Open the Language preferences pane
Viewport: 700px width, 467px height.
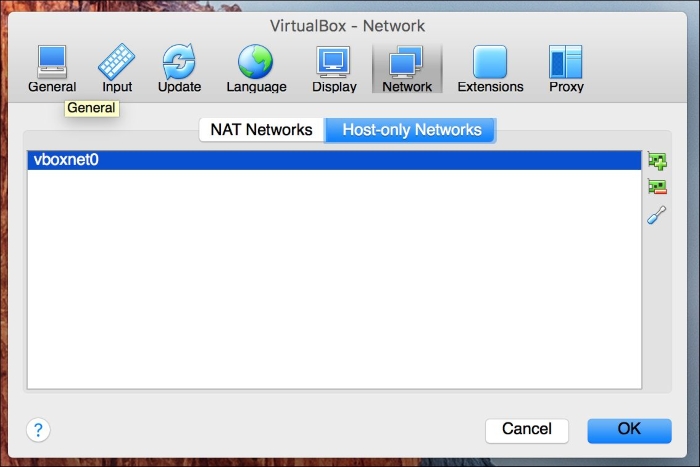tap(256, 69)
